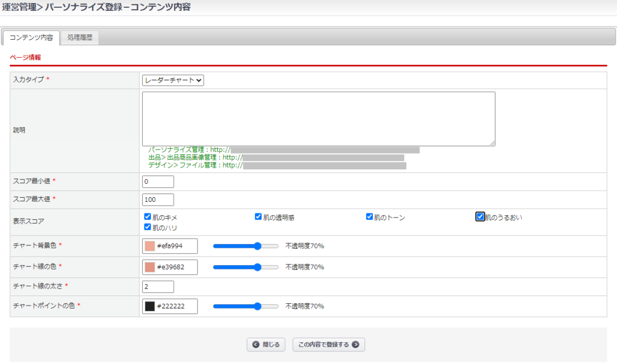Click the left arrow icon on 閉じる button

tap(256, 345)
